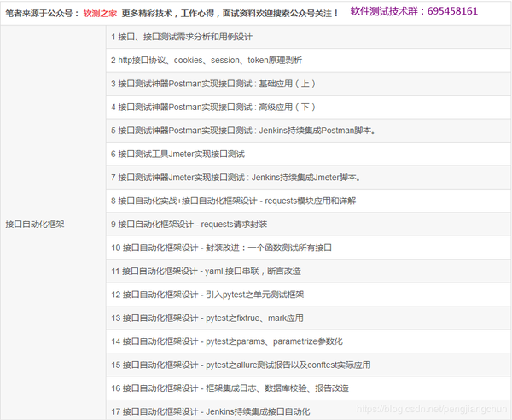
Task: Select row 7 Jenkins持续集成Jmeter脚本
Action: [309, 178]
